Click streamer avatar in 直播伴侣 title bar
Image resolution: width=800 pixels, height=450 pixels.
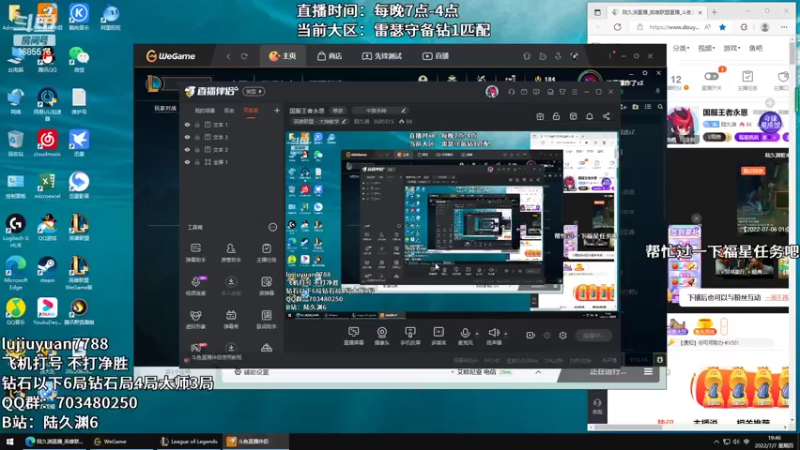pos(492,92)
